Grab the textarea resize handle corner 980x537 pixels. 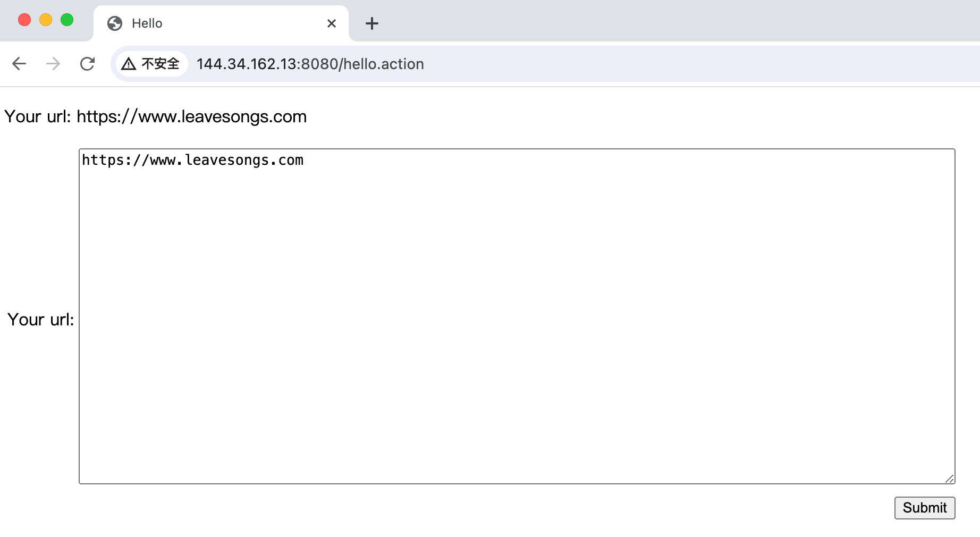click(x=950, y=479)
